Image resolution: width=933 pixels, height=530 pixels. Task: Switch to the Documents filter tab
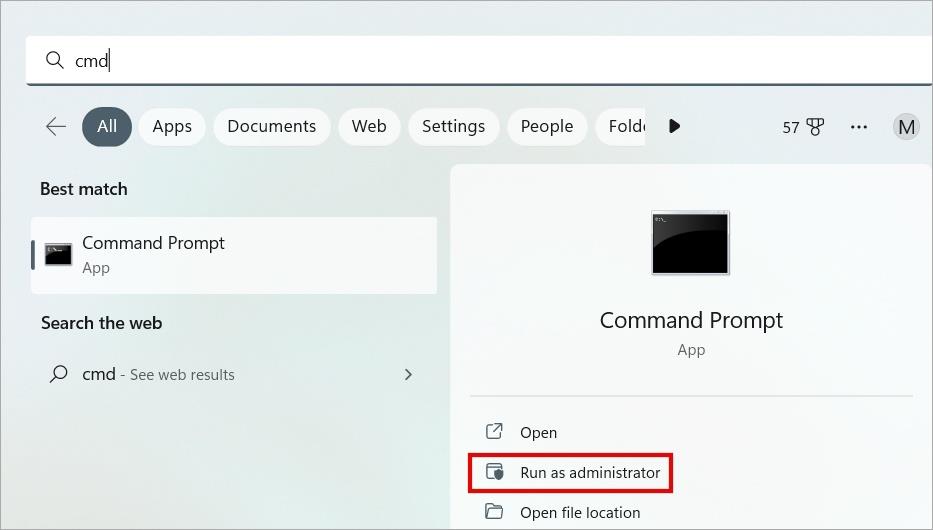point(271,126)
